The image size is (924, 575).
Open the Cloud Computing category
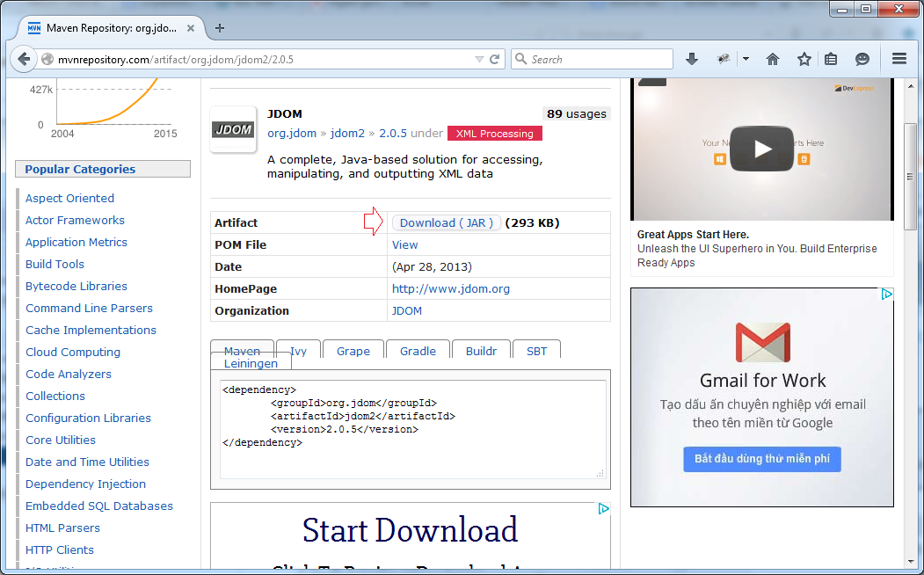[72, 352]
